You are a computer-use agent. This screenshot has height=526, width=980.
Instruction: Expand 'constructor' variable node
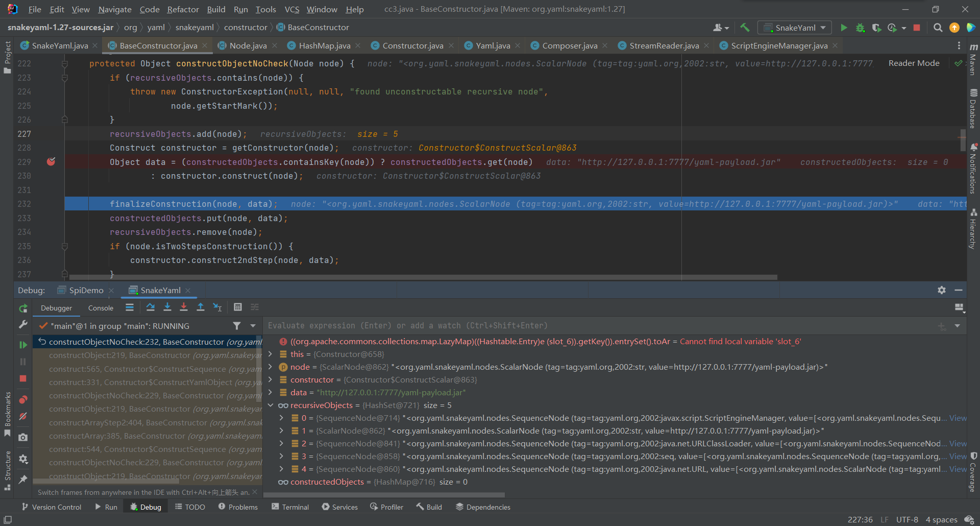coord(270,379)
